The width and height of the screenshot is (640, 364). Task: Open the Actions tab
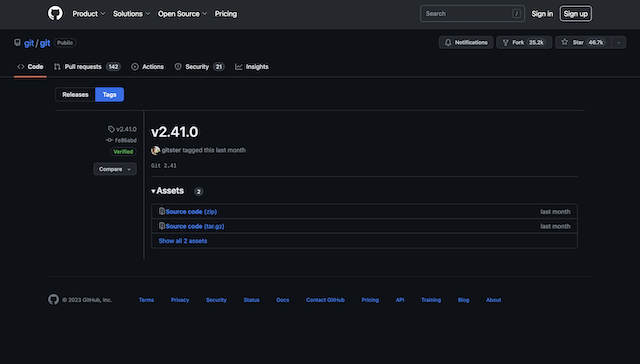(x=147, y=67)
